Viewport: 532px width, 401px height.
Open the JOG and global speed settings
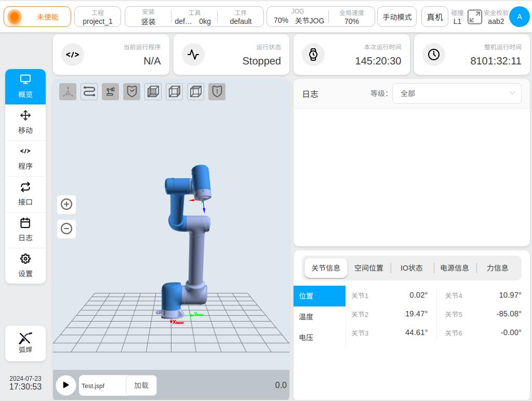pyautogui.click(x=321, y=17)
